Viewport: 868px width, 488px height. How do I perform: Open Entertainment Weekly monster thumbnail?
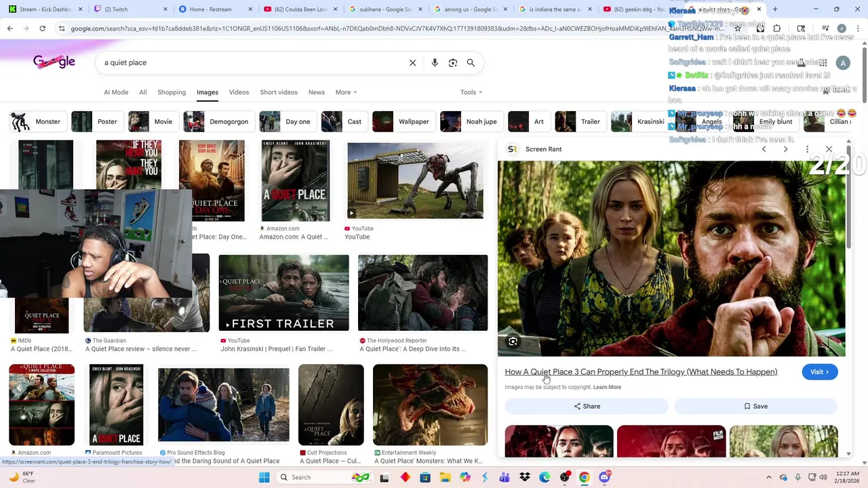[x=430, y=405]
